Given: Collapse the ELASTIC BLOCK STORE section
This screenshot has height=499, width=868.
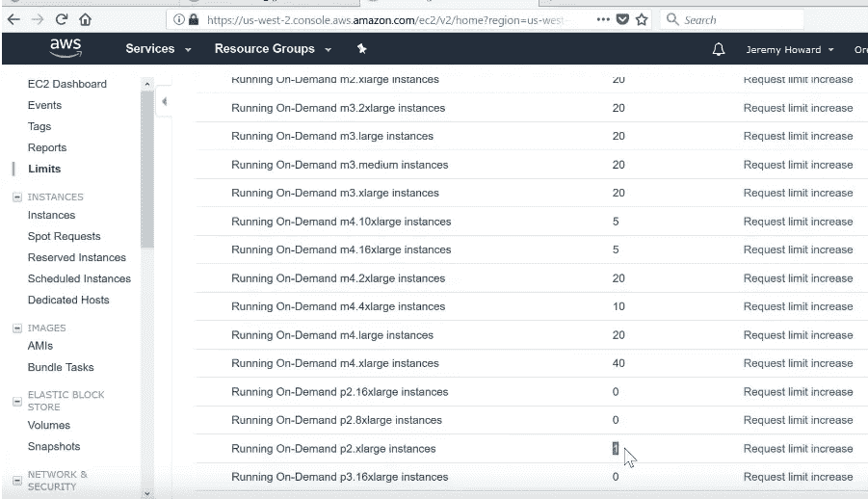Looking at the screenshot, I should pos(17,401).
